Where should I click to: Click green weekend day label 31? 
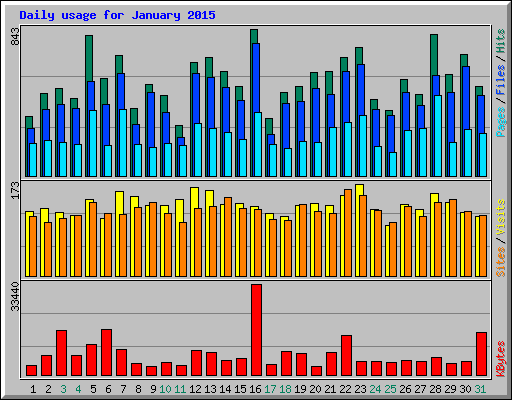480,389
